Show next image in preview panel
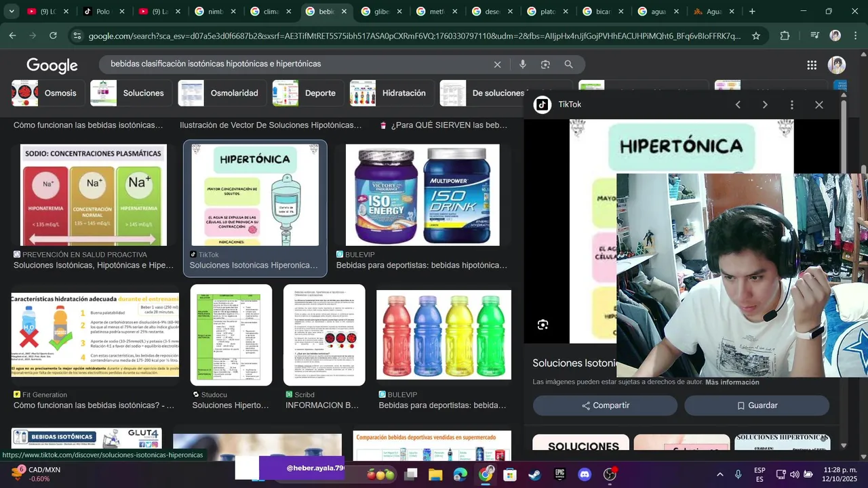868x488 pixels. pyautogui.click(x=765, y=104)
